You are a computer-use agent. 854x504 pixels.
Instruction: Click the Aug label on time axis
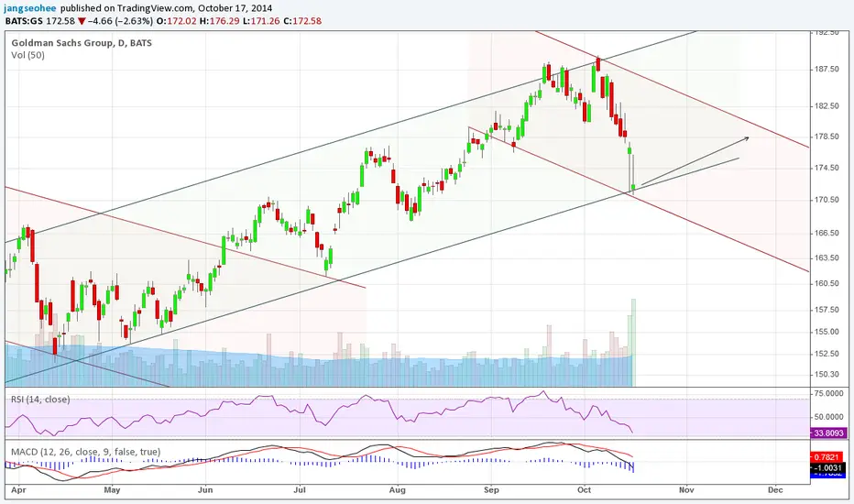[398, 490]
